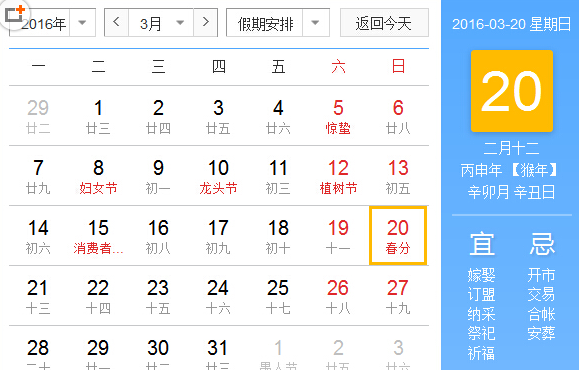Click the 忌 heading in side panel
The height and width of the screenshot is (370, 579).
pos(542,244)
